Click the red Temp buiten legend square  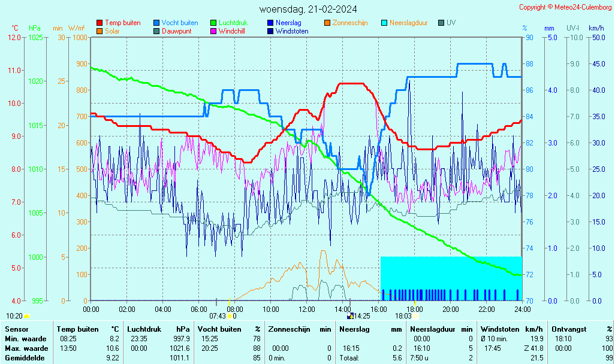click(100, 23)
